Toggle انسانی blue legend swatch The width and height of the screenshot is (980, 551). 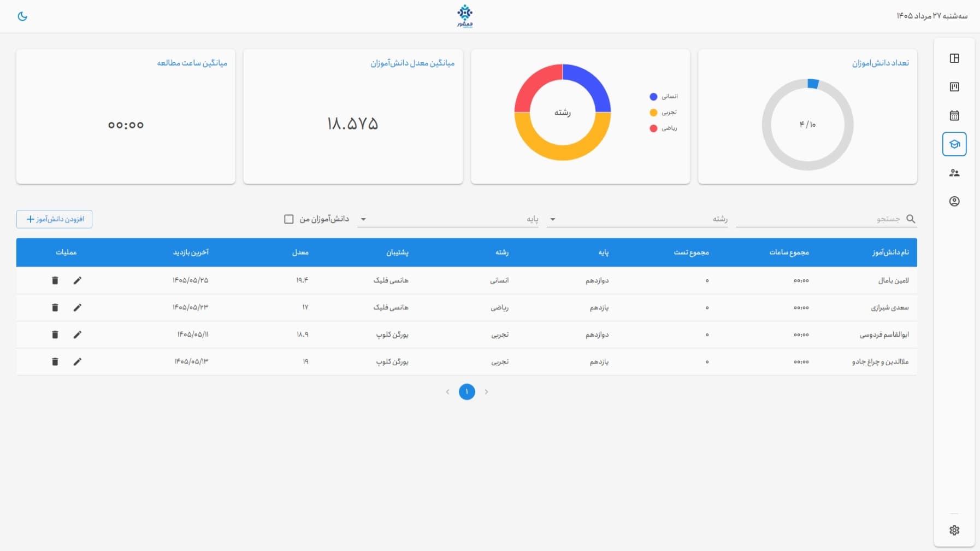point(653,97)
